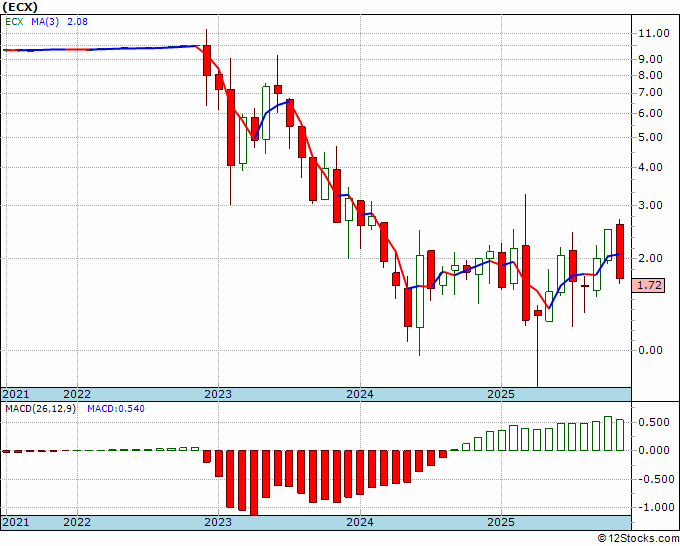This screenshot has width=680, height=546.
Task: Click 2022 on MACD panel timeline
Action: tap(77, 522)
